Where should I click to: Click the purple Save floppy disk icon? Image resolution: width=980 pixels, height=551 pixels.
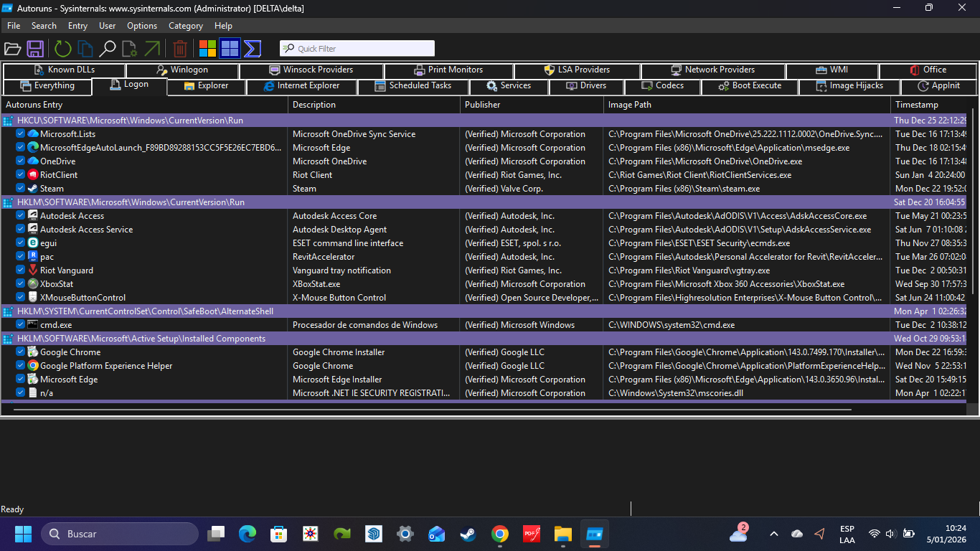(35, 49)
